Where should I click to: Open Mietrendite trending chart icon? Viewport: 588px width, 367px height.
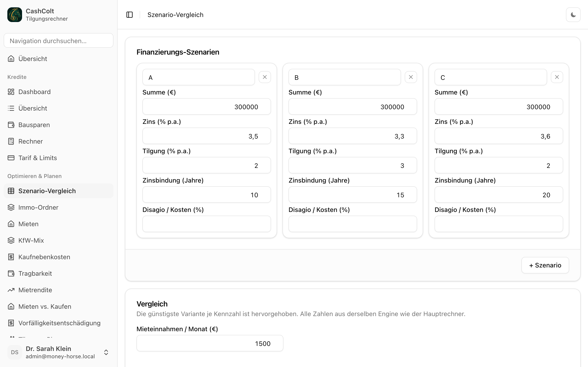pos(11,290)
